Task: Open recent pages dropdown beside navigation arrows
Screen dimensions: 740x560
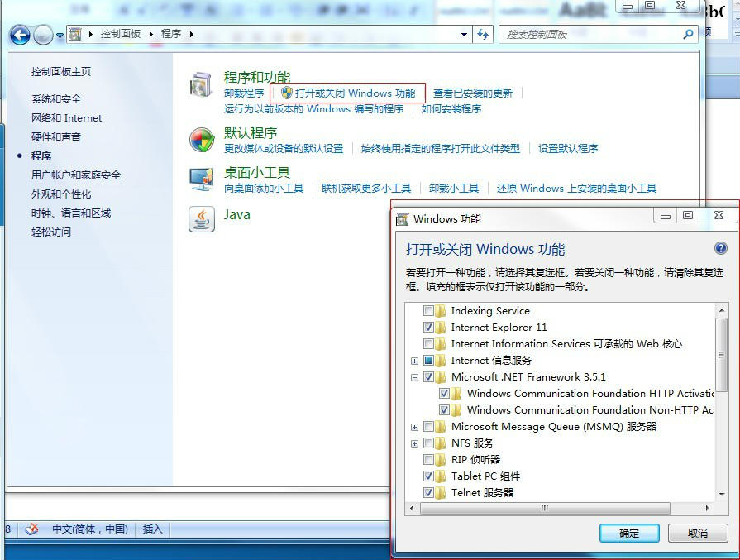Action: [60, 36]
